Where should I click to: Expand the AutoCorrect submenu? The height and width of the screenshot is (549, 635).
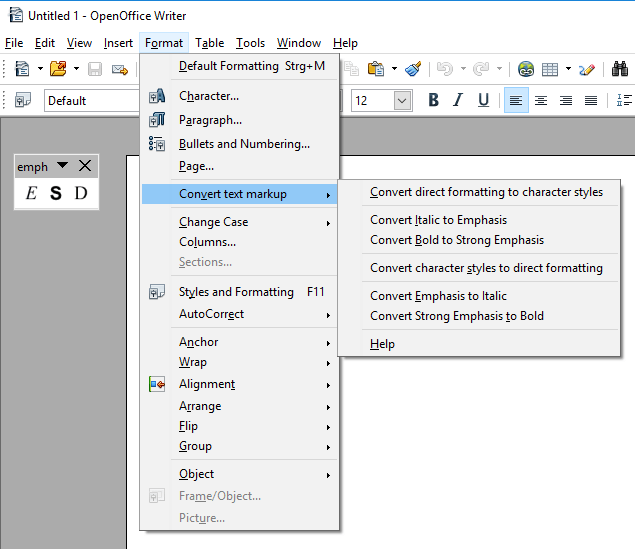[x=239, y=314]
